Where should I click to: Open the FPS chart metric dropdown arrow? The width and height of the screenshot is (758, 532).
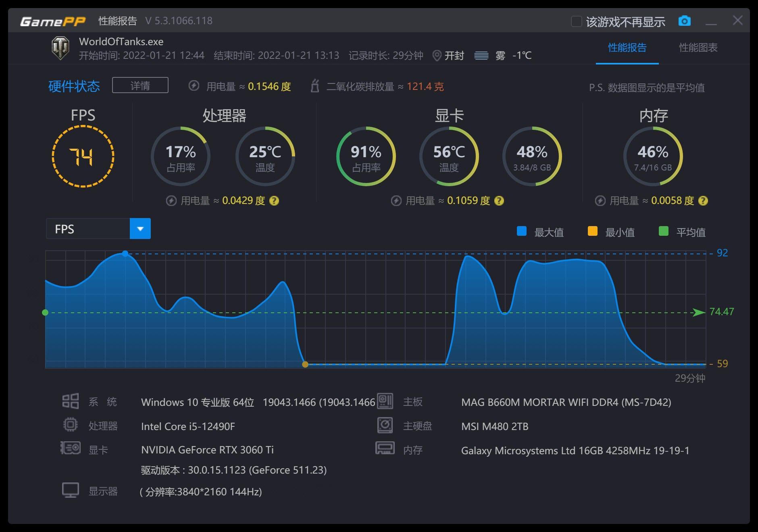pos(140,229)
